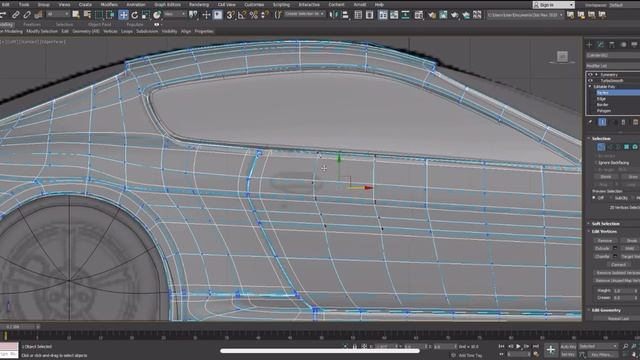Activate the Select and Move tool

(x=123, y=15)
